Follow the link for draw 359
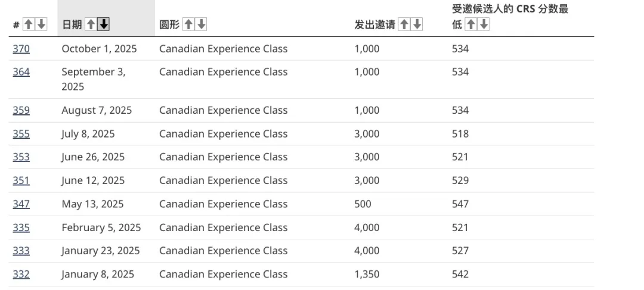644x290 pixels. coord(21,110)
